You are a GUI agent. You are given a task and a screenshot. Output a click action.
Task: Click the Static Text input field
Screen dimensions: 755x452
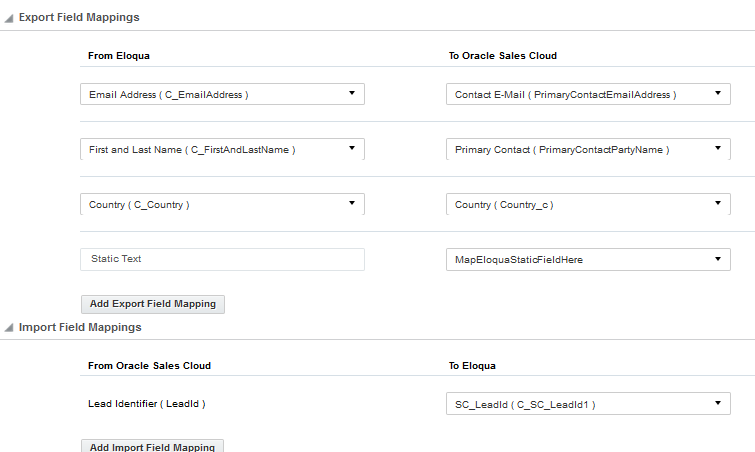(x=222, y=259)
